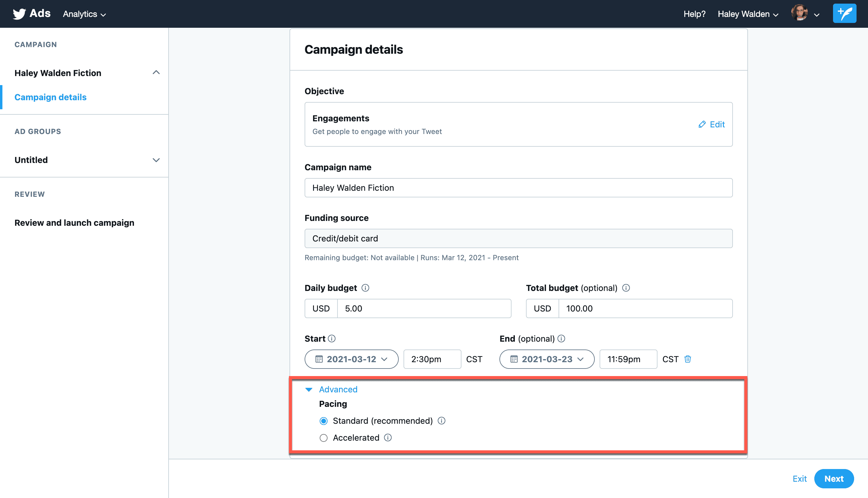
Task: Delete end date with trash icon
Action: (x=688, y=359)
